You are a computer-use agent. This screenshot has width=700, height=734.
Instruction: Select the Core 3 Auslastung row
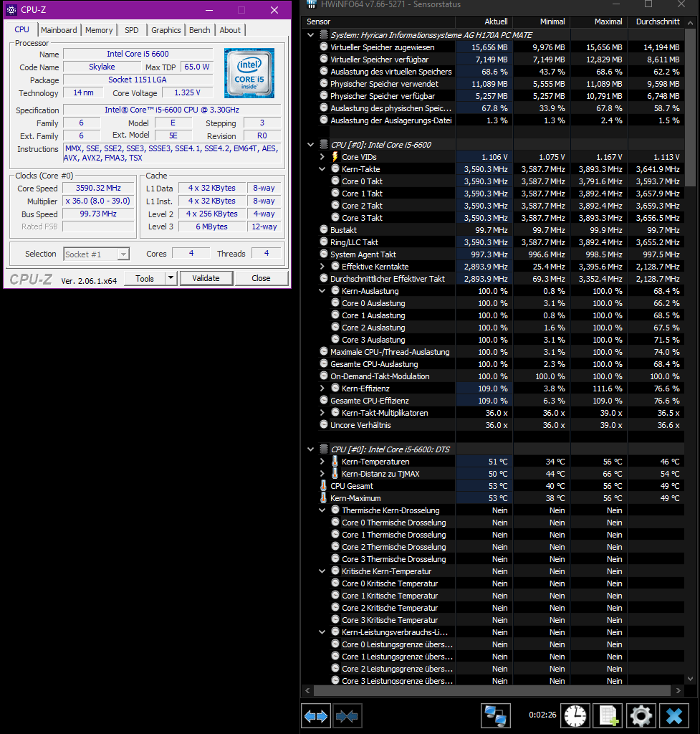[493, 339]
